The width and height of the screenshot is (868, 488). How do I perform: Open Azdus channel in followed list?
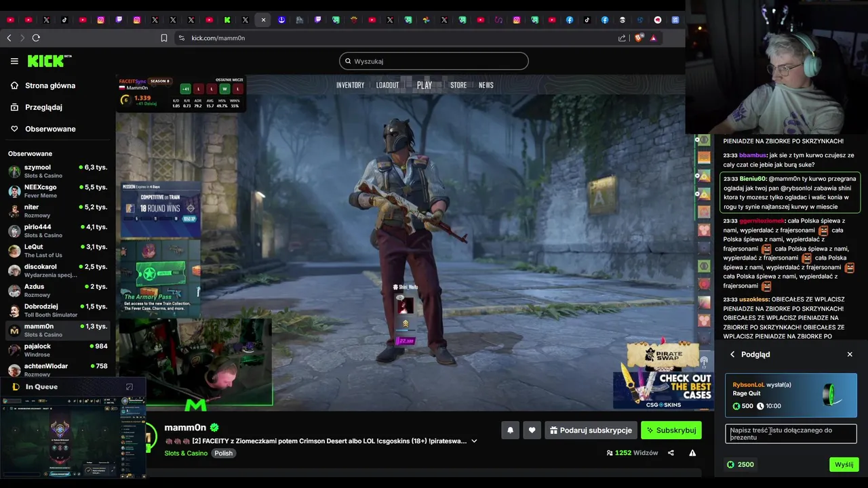[57, 290]
